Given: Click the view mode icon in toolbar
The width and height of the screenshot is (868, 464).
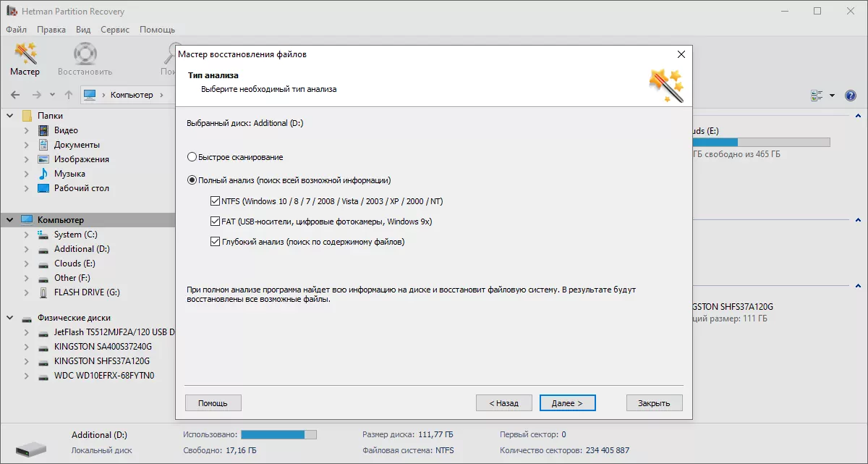Looking at the screenshot, I should [x=817, y=96].
